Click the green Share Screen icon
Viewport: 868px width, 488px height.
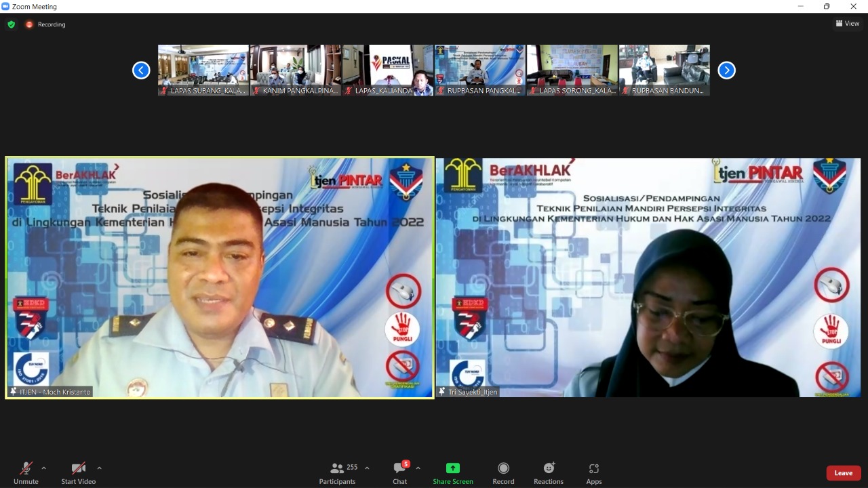point(452,468)
